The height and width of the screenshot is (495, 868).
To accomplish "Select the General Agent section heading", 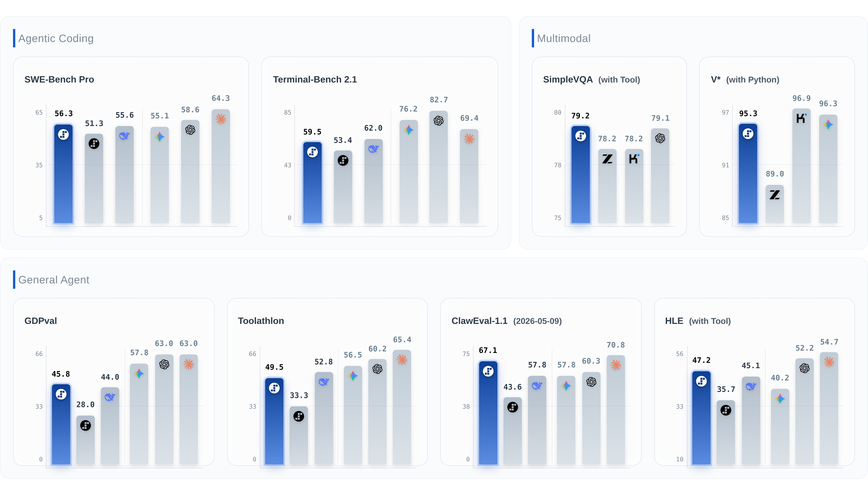I will (54, 280).
